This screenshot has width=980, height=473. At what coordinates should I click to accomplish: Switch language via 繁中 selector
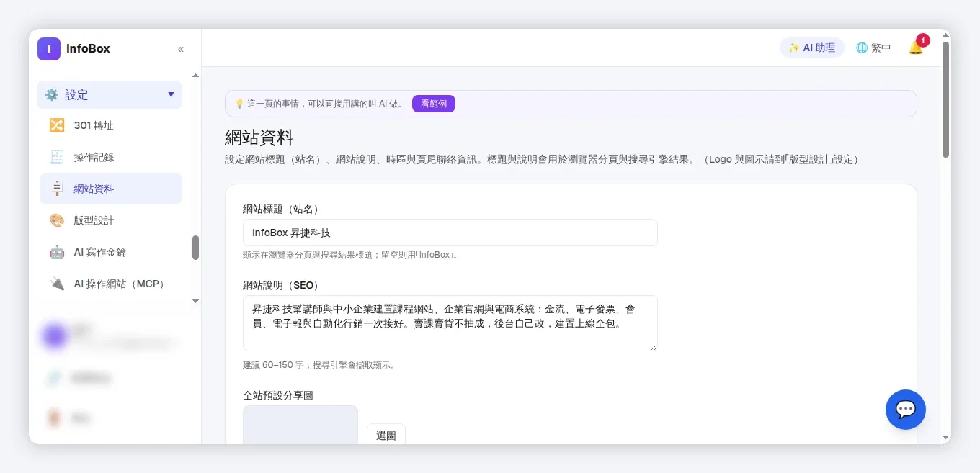click(x=873, y=48)
